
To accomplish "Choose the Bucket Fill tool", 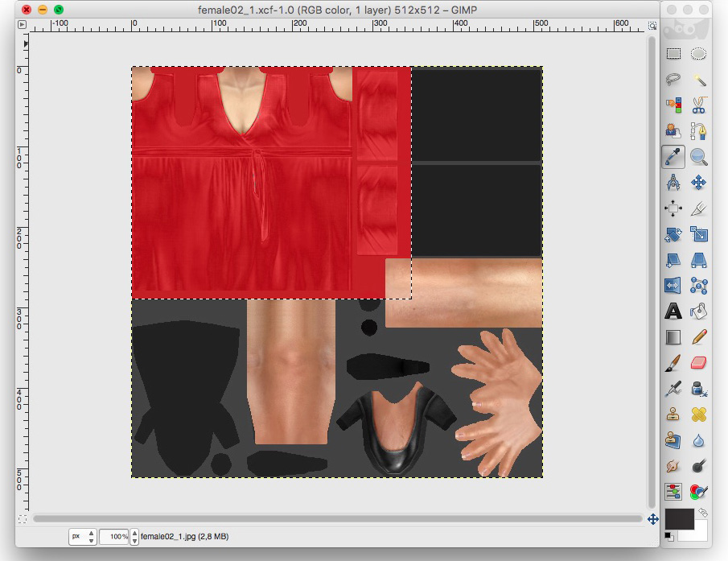I will click(699, 311).
